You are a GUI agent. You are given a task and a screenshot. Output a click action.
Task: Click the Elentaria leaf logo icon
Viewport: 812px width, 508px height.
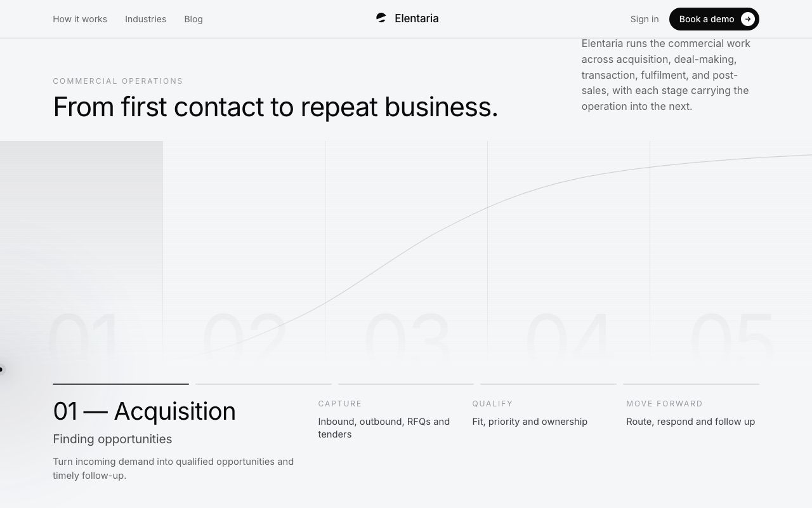pos(381,18)
